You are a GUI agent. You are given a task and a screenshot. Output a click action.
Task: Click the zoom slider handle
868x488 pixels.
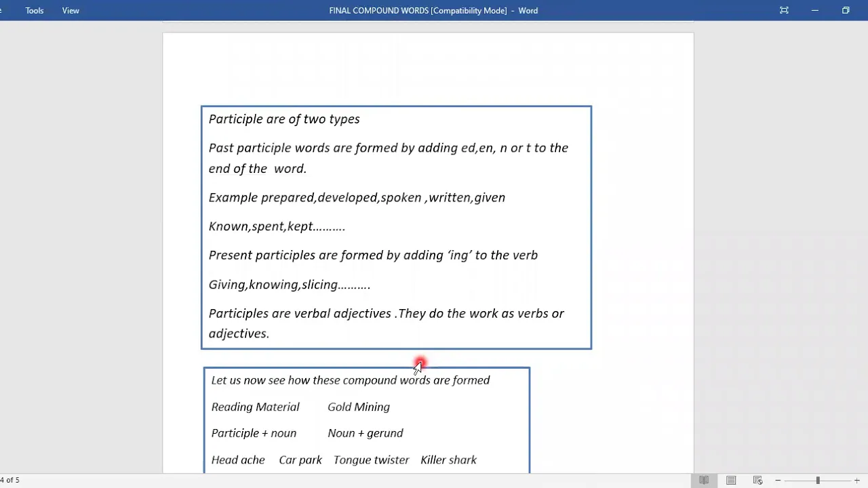pos(818,481)
